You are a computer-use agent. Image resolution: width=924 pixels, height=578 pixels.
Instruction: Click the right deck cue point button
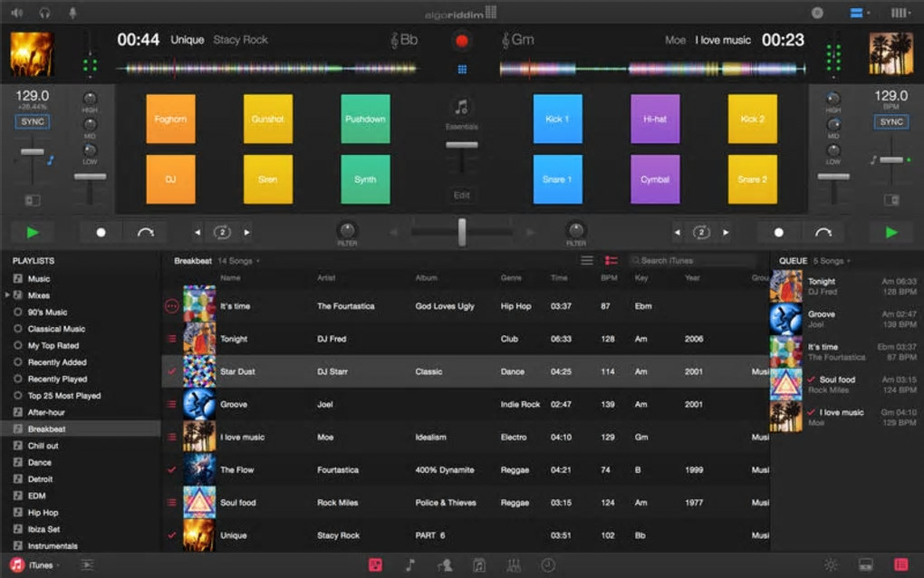pyautogui.click(x=778, y=233)
